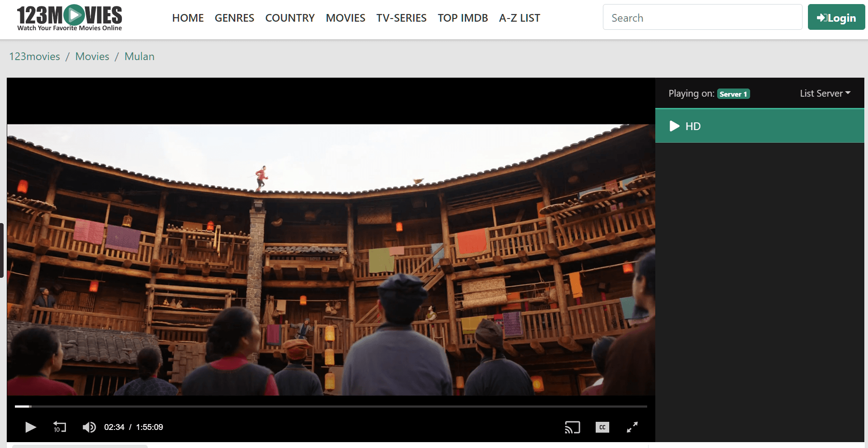This screenshot has width=868, height=448.
Task: Click the Mulan breadcrumb link
Action: click(140, 56)
